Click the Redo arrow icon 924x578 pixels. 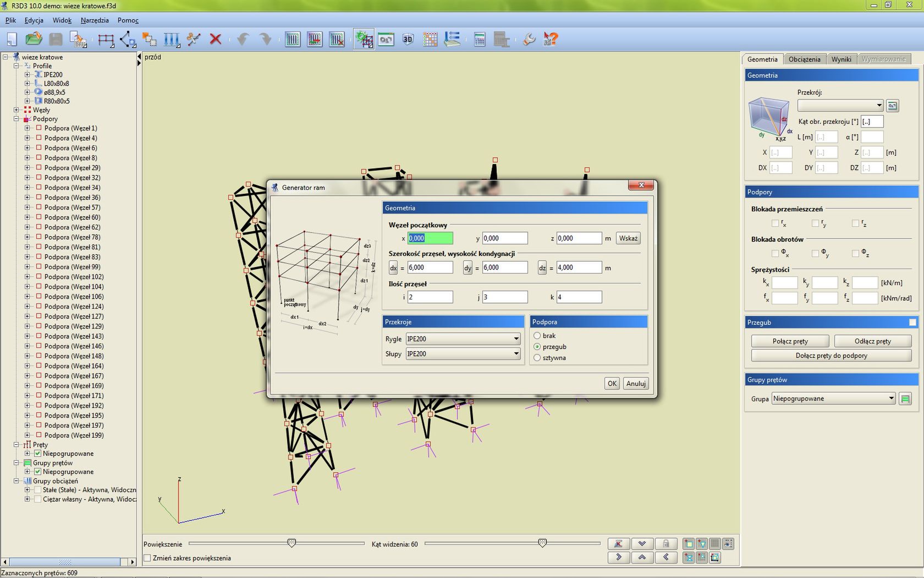click(x=265, y=39)
